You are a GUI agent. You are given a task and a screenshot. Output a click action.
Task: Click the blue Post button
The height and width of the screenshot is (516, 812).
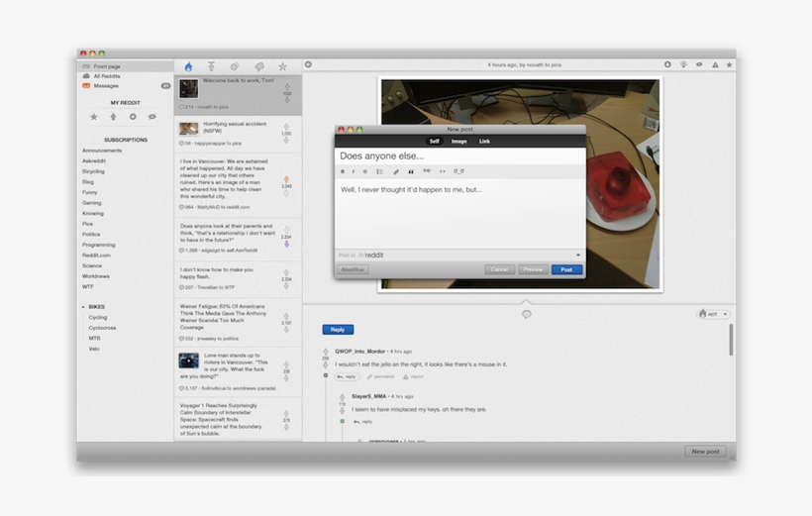pos(566,269)
